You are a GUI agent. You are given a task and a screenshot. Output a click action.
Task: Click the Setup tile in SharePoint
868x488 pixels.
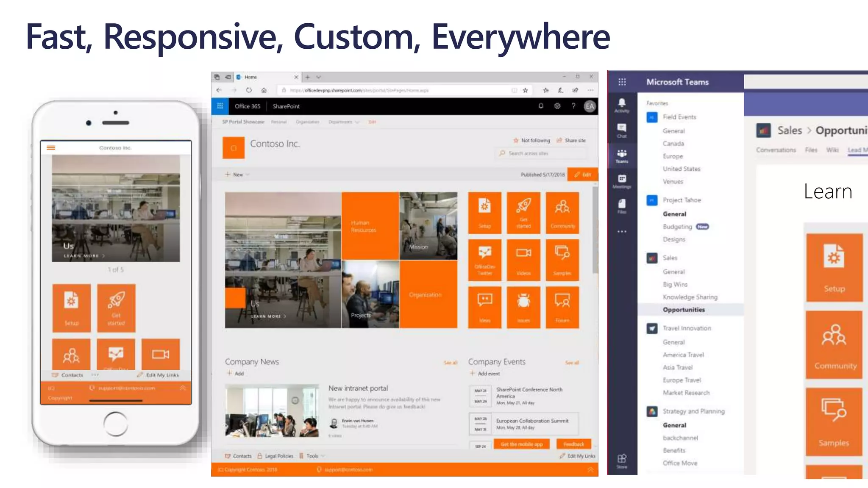(x=484, y=213)
